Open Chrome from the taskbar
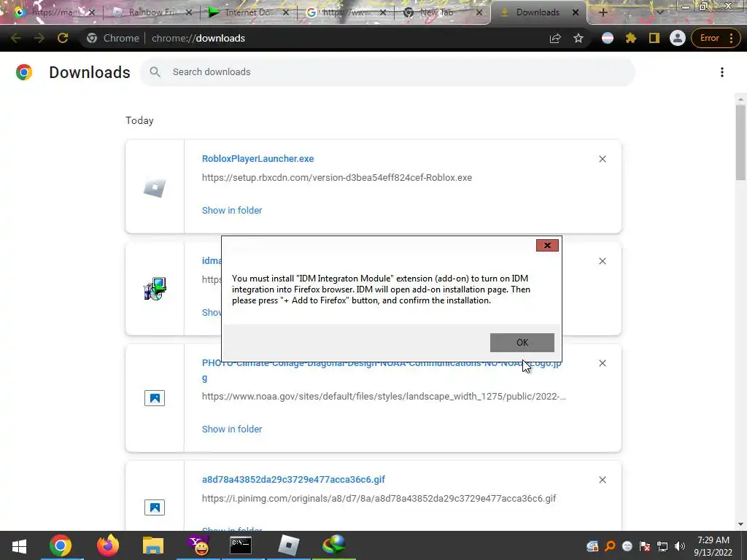The image size is (747, 560). pos(61,545)
